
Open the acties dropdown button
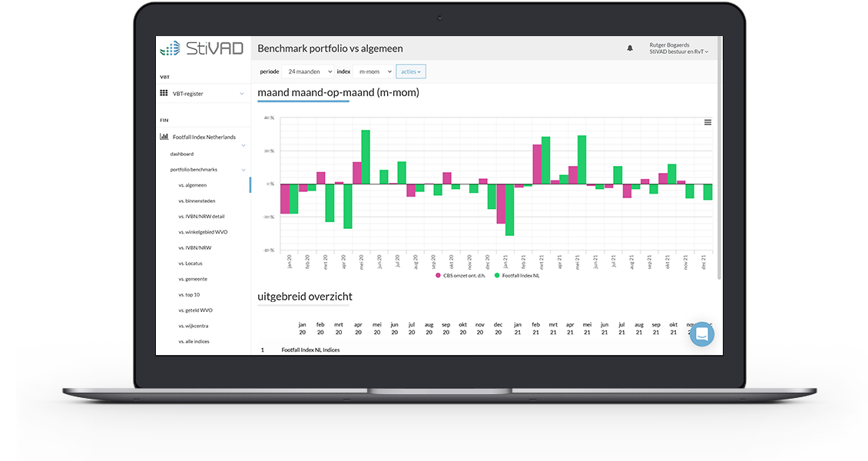[411, 71]
